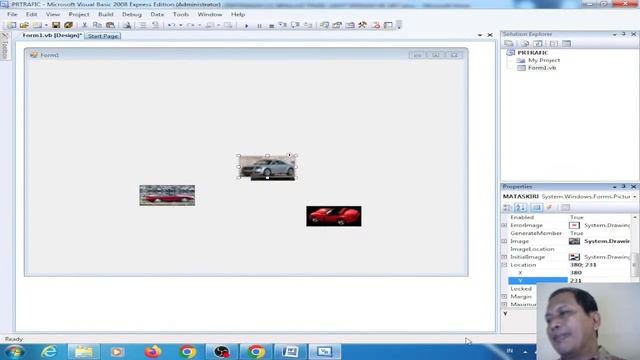Image resolution: width=640 pixels, height=360 pixels.
Task: Select Form1.vb in Solution Explorer
Action: (542, 68)
